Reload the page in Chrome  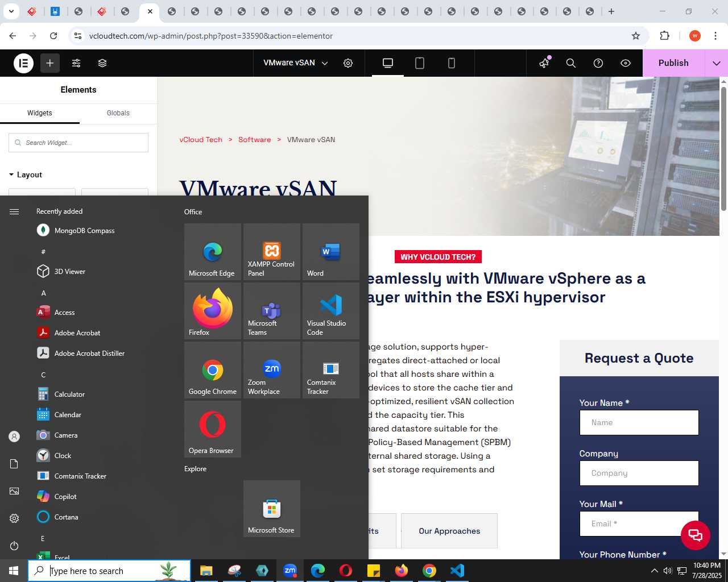pyautogui.click(x=53, y=36)
